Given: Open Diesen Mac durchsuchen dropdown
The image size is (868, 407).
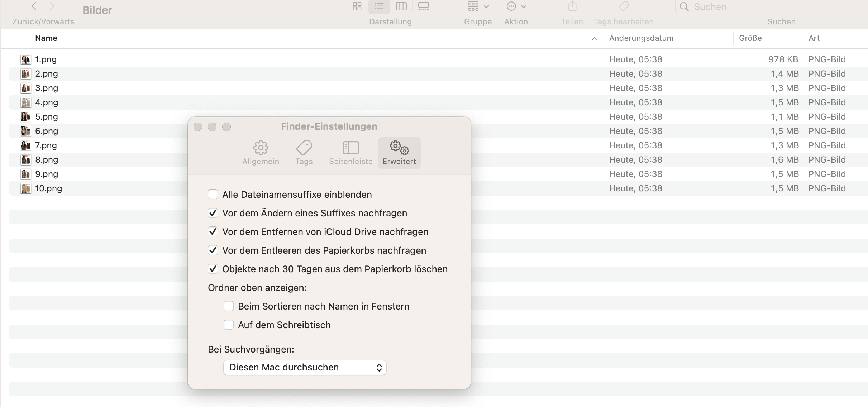Looking at the screenshot, I should [305, 368].
